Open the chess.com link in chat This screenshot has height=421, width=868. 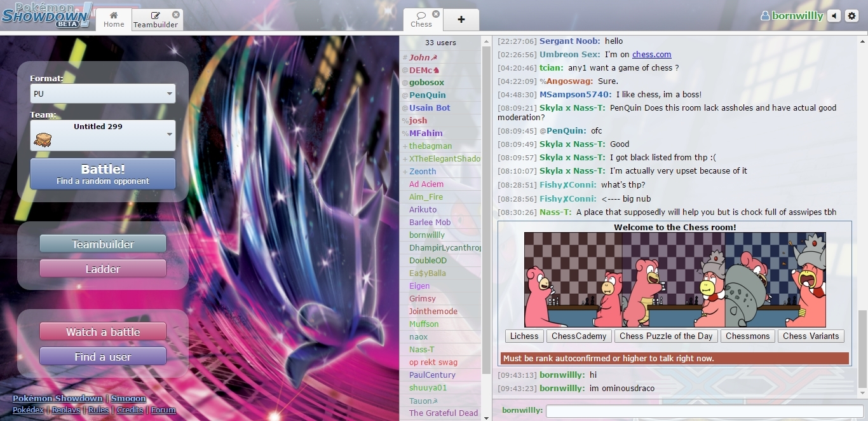[651, 55]
